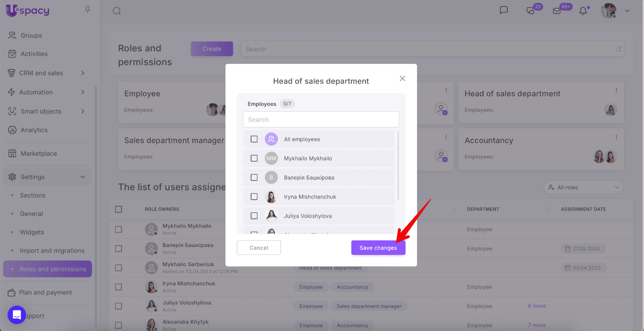The height and width of the screenshot is (331, 644).
Task: Open the support chat bubble icon
Action: click(x=17, y=315)
